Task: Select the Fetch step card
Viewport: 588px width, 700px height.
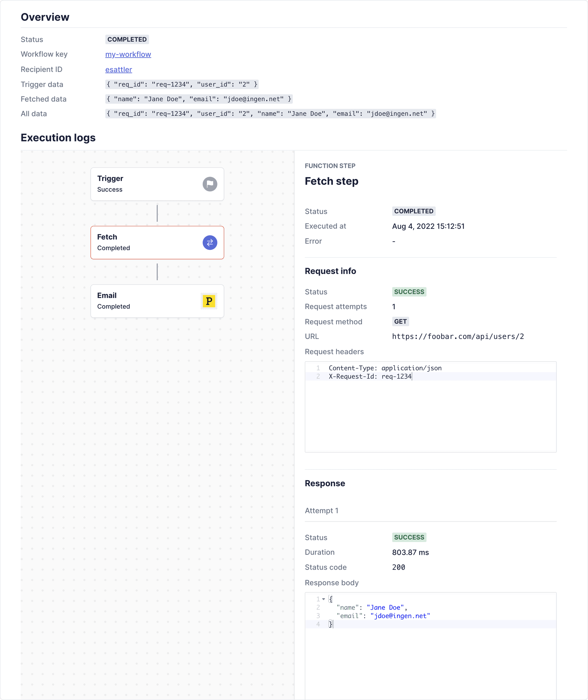Action: click(x=157, y=243)
